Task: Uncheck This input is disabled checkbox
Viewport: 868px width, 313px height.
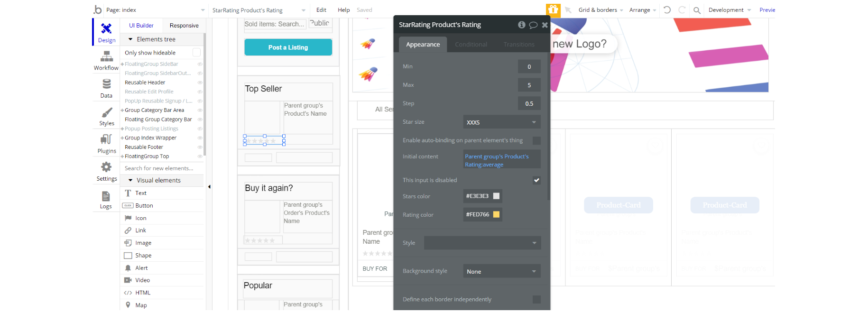Action: pyautogui.click(x=536, y=180)
